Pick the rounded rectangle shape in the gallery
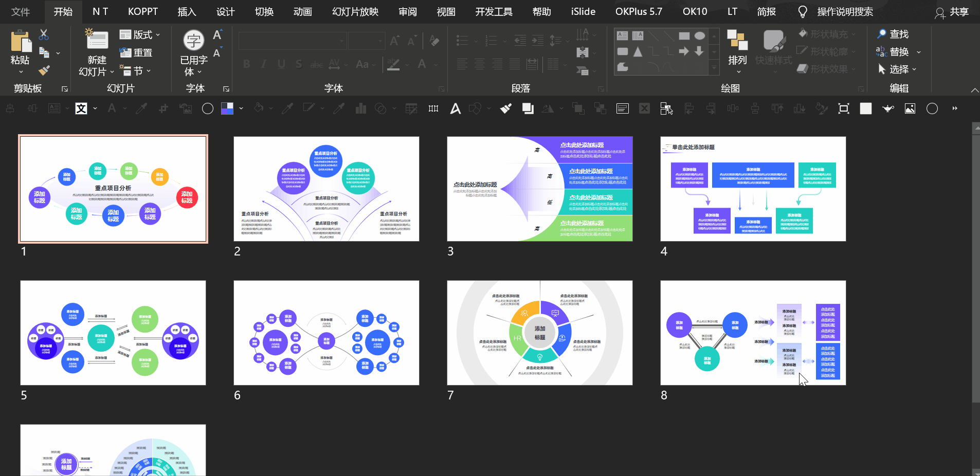Viewport: 980px width, 476px height. (x=623, y=51)
